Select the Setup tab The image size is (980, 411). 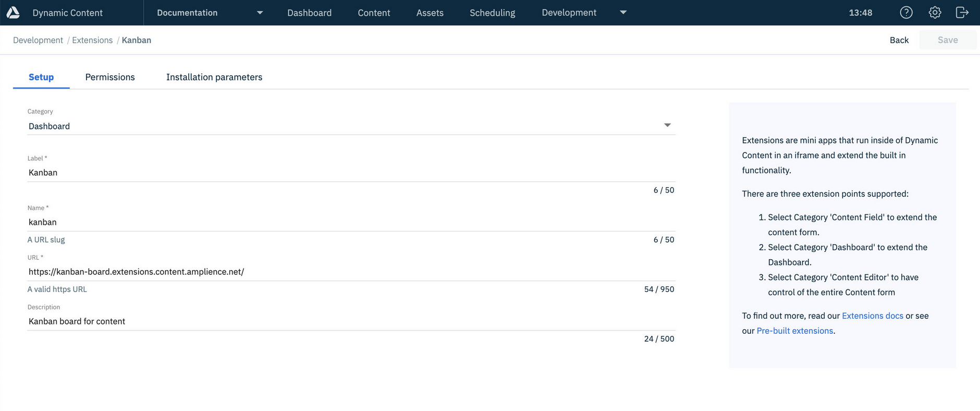click(41, 77)
